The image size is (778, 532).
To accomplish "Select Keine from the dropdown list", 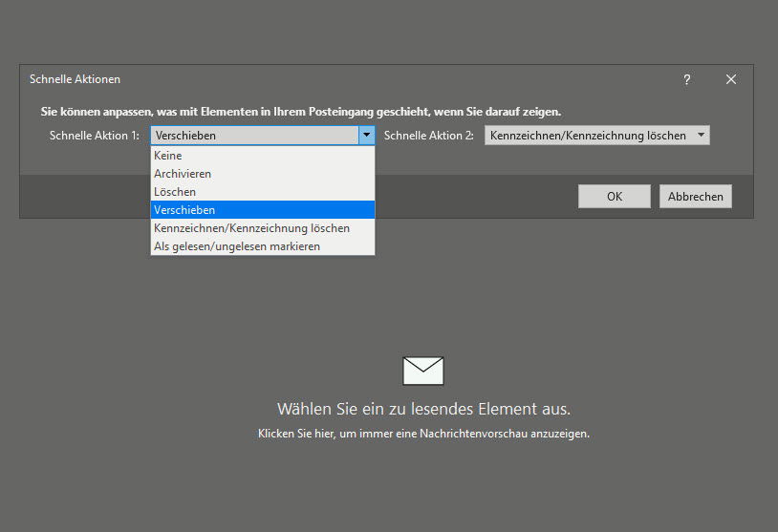I will point(263,156).
